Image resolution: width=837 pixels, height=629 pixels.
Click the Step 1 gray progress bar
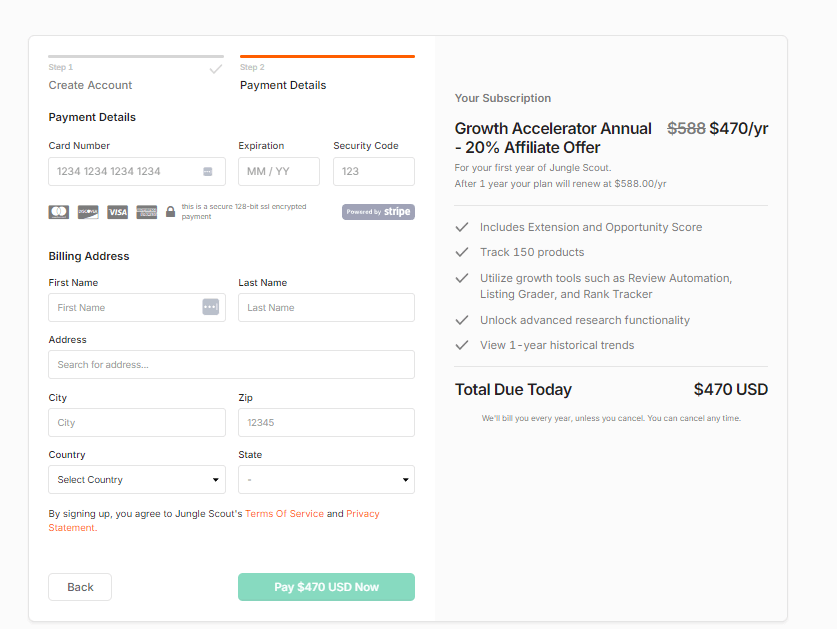pyautogui.click(x=136, y=56)
